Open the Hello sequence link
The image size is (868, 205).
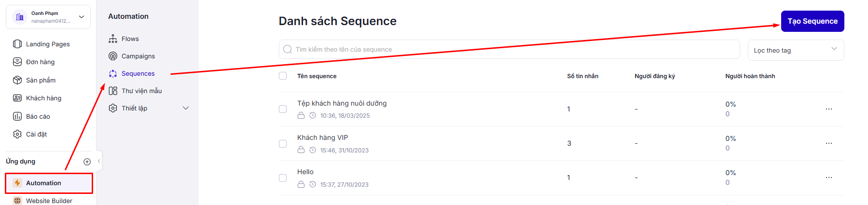click(x=305, y=172)
